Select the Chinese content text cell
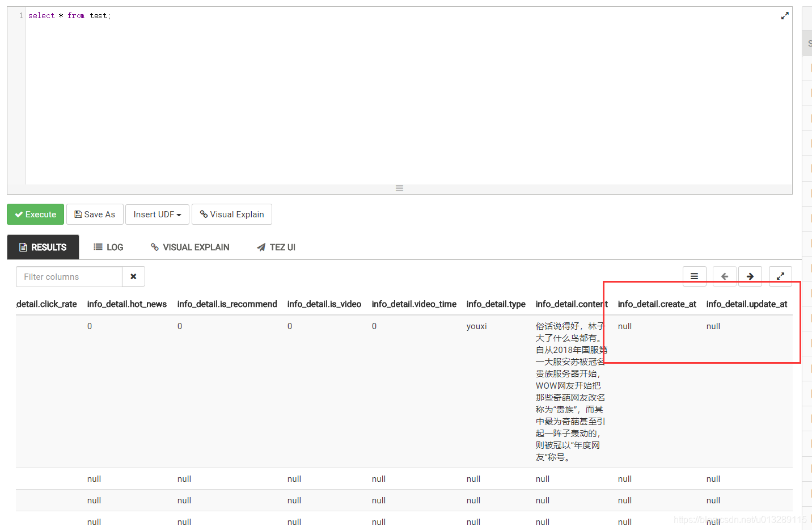This screenshot has height=530, width=812. (x=571, y=392)
